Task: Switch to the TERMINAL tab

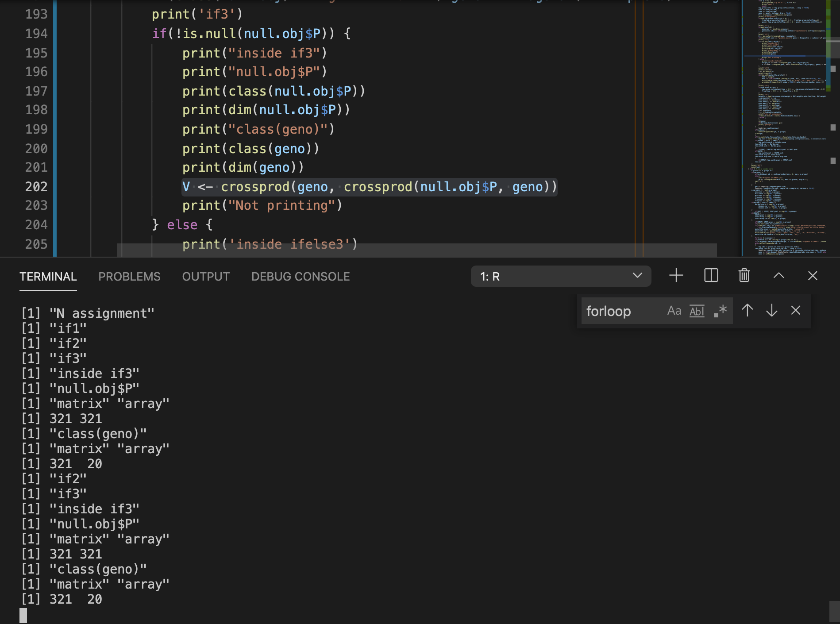Action: click(x=48, y=277)
